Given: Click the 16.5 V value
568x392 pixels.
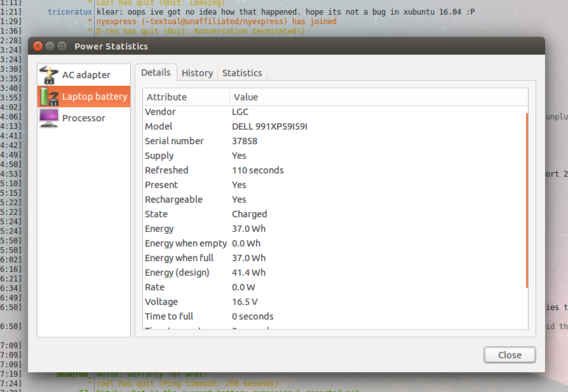Looking at the screenshot, I should coord(245,302).
